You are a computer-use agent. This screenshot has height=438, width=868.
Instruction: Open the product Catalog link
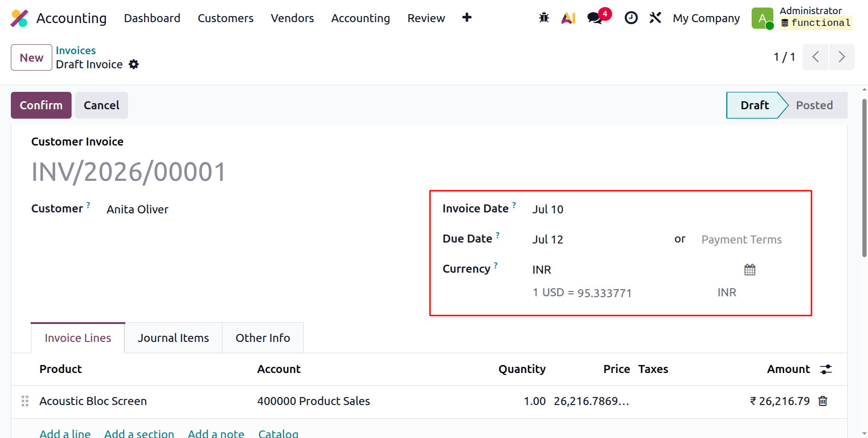(278, 433)
